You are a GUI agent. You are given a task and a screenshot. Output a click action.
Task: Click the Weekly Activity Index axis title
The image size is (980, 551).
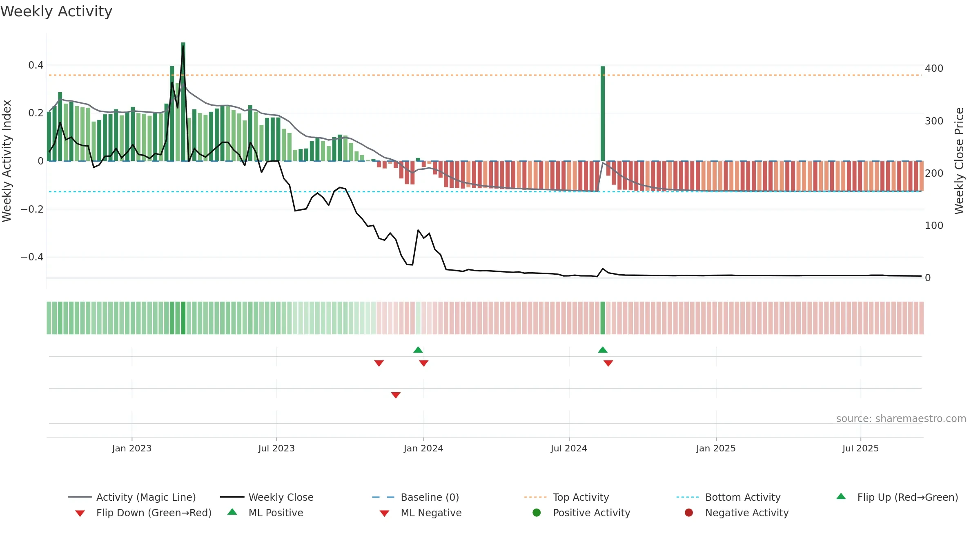point(7,161)
